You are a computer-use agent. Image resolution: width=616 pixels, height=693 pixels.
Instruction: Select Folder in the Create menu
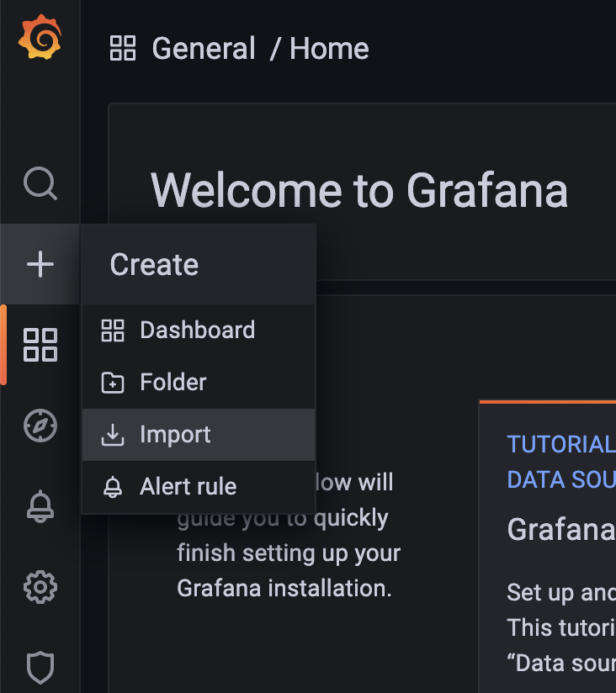(199, 383)
